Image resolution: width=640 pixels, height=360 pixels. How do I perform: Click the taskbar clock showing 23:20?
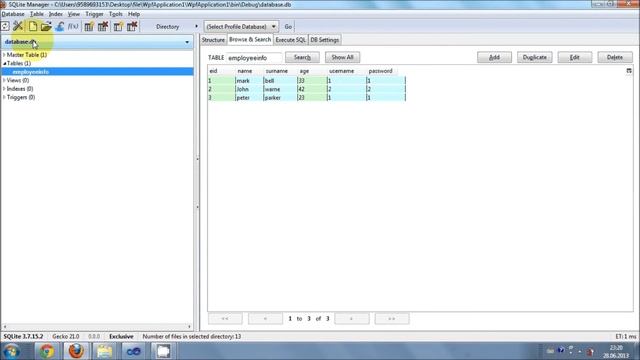(616, 348)
